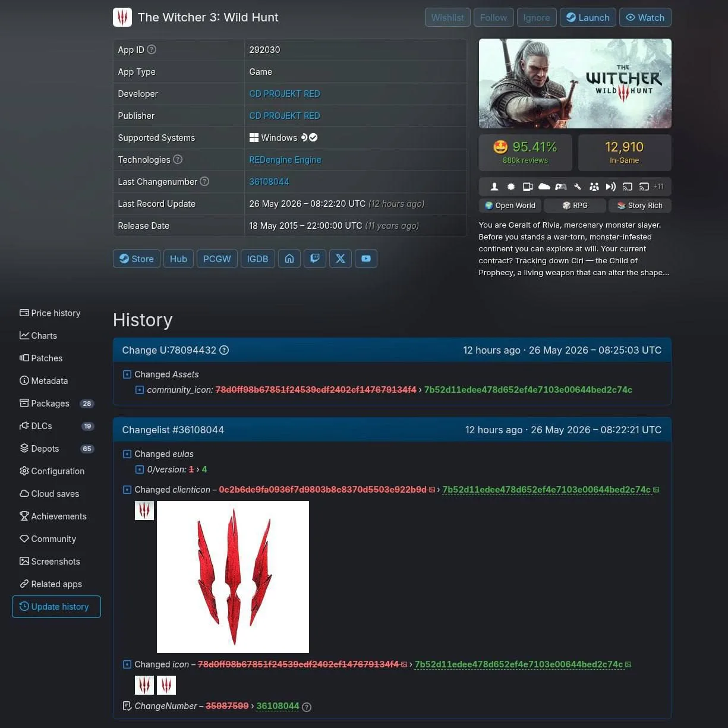This screenshot has width=728, height=728.
Task: Open the YouTube link icon
Action: 366,259
